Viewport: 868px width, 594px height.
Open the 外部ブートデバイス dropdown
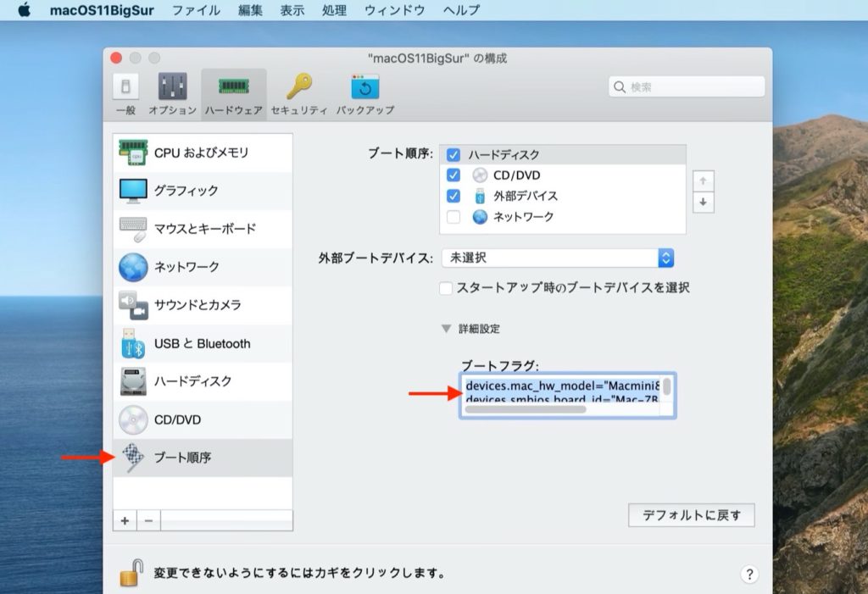pyautogui.click(x=558, y=258)
